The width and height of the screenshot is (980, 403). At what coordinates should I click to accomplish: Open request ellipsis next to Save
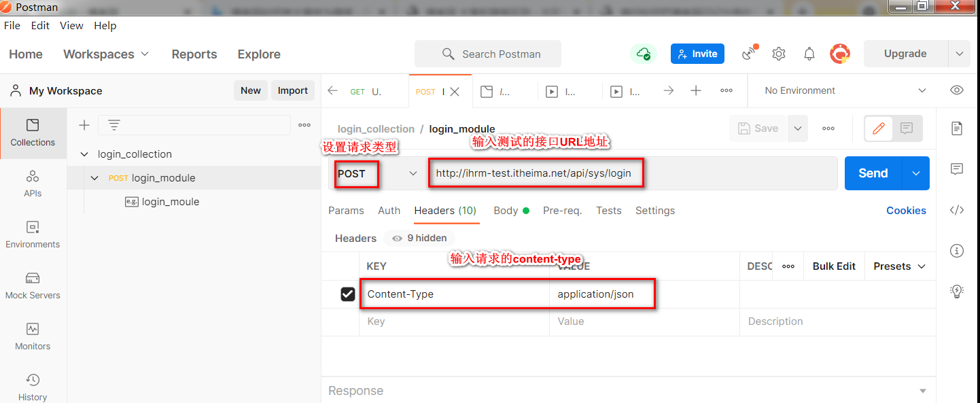coord(828,128)
